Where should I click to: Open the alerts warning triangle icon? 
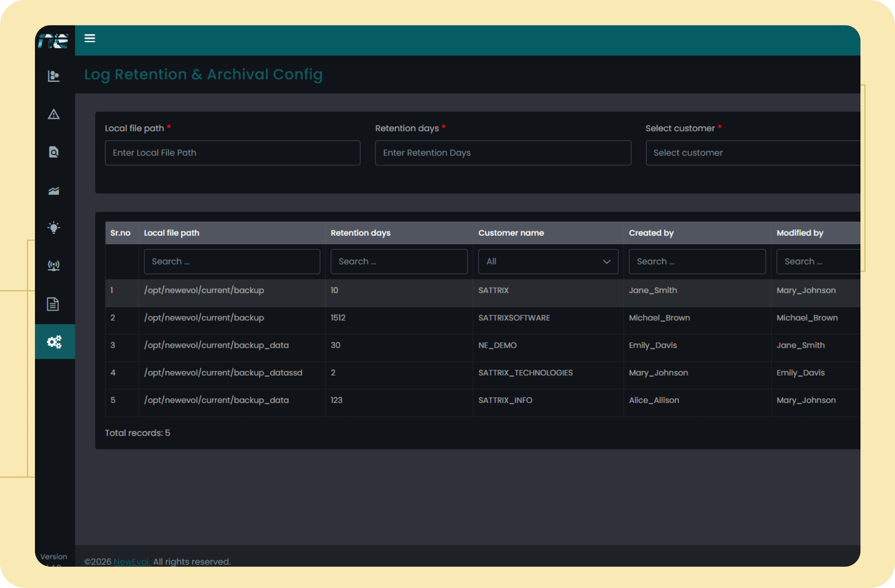54,114
